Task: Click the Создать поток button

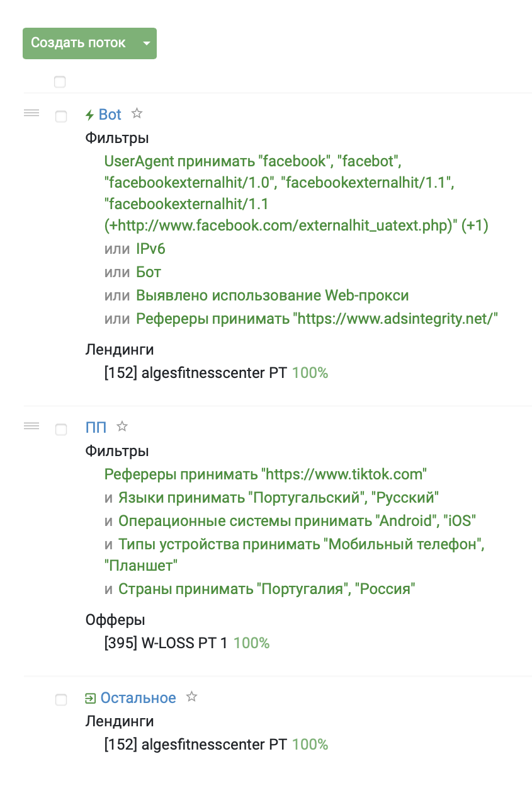Action: [x=79, y=43]
